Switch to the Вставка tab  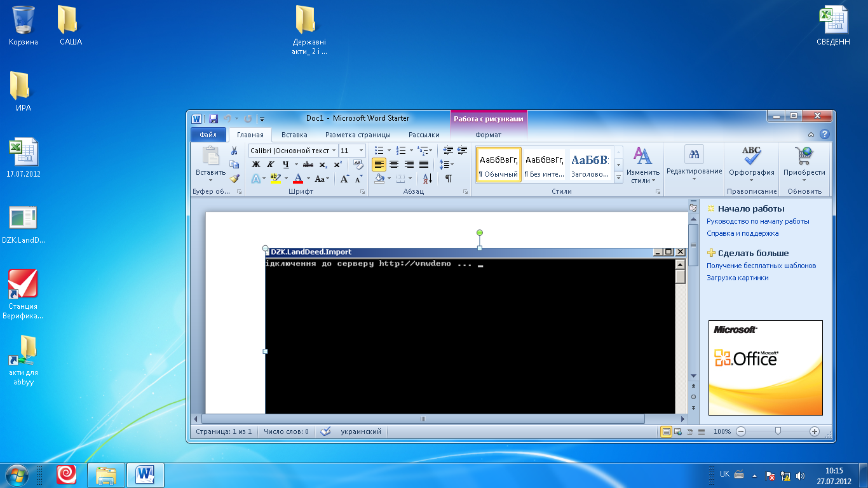tap(294, 135)
